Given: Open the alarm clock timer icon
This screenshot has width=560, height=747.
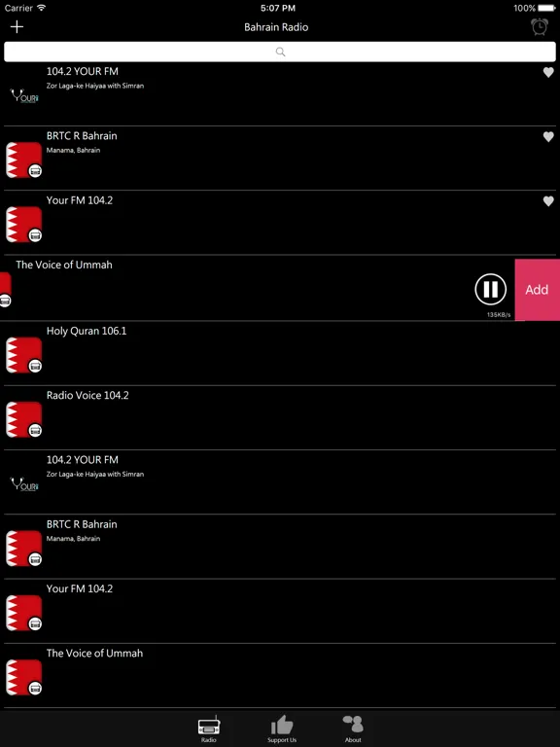Looking at the screenshot, I should tap(540, 26).
